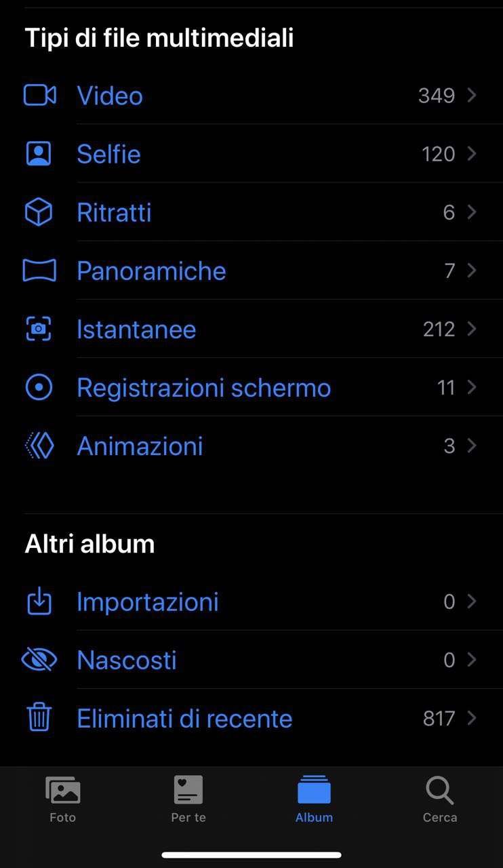Viewport: 503px width, 868px height.
Task: Expand Istantanee using its chevron arrow
Action: pyautogui.click(x=472, y=330)
